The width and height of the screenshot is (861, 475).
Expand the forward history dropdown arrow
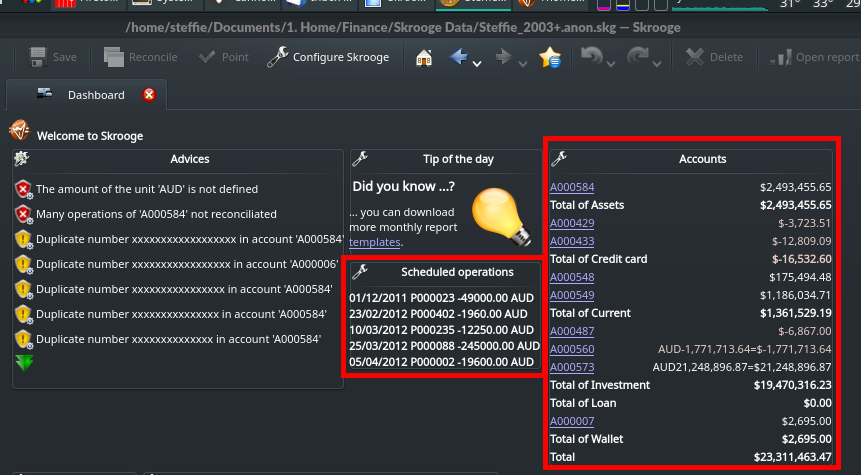tap(523, 64)
